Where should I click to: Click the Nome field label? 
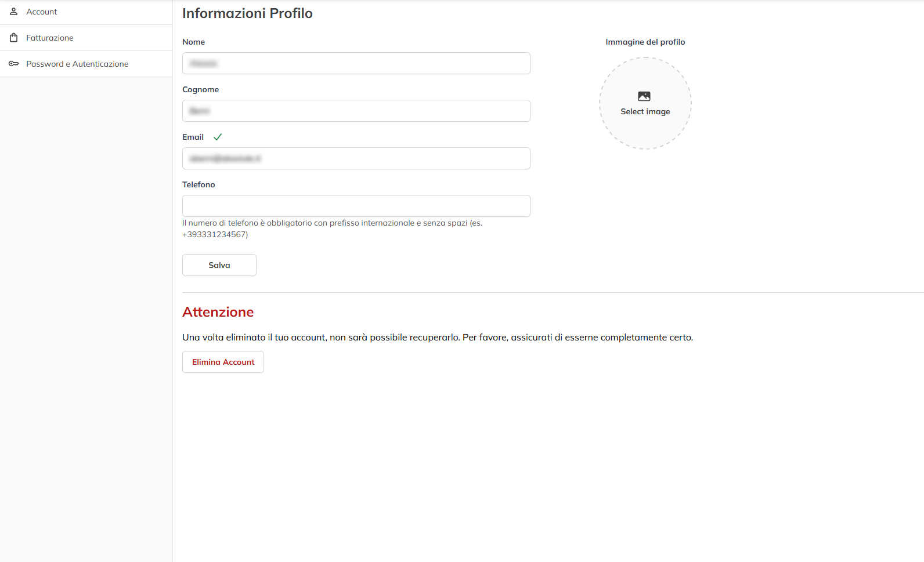[193, 42]
